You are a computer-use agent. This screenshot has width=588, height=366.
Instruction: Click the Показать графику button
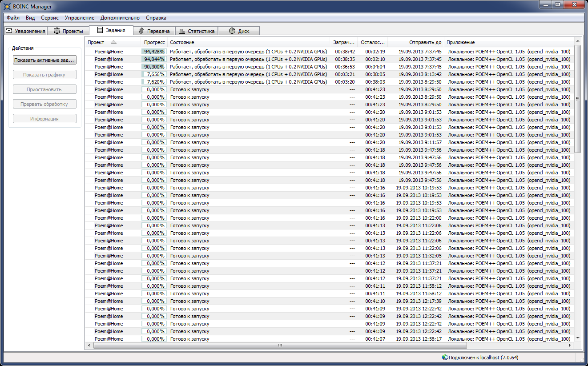coord(44,75)
